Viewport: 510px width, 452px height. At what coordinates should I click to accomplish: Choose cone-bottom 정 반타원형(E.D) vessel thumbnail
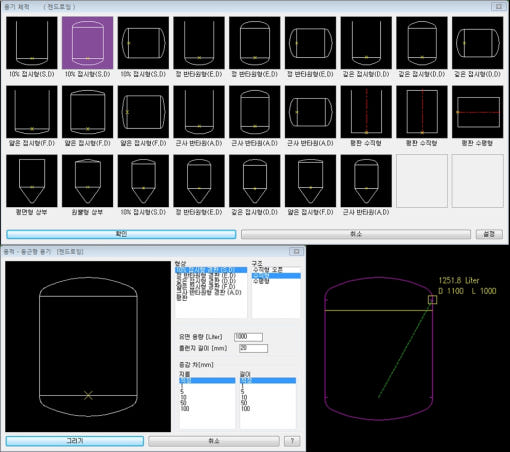(199, 181)
